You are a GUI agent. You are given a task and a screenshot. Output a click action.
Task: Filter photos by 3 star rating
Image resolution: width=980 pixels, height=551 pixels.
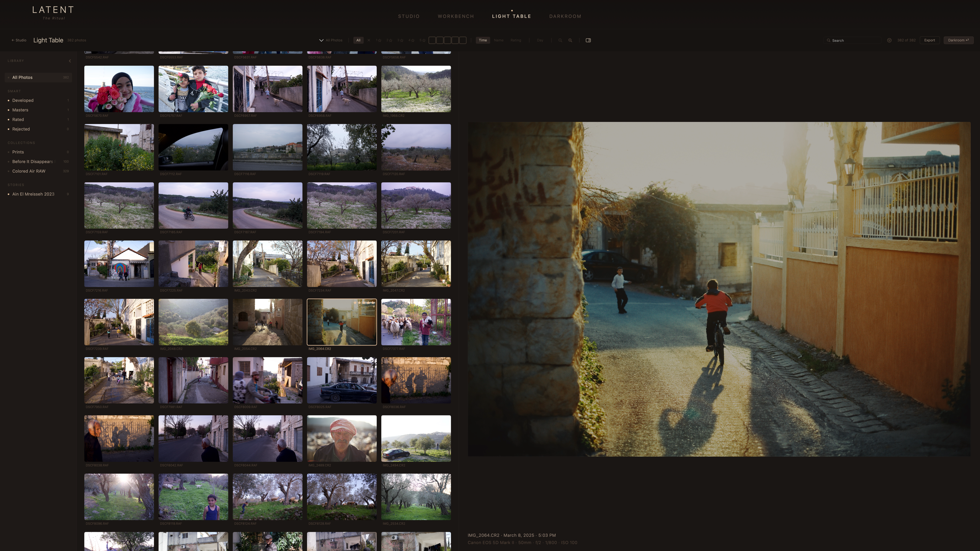click(400, 40)
